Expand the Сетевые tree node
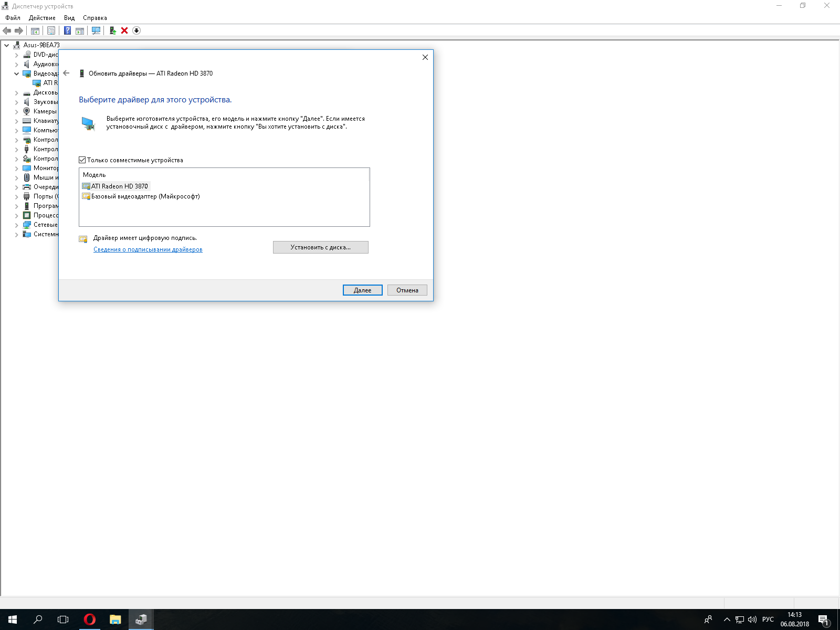Screen dimensions: 840x630 [x=17, y=225]
